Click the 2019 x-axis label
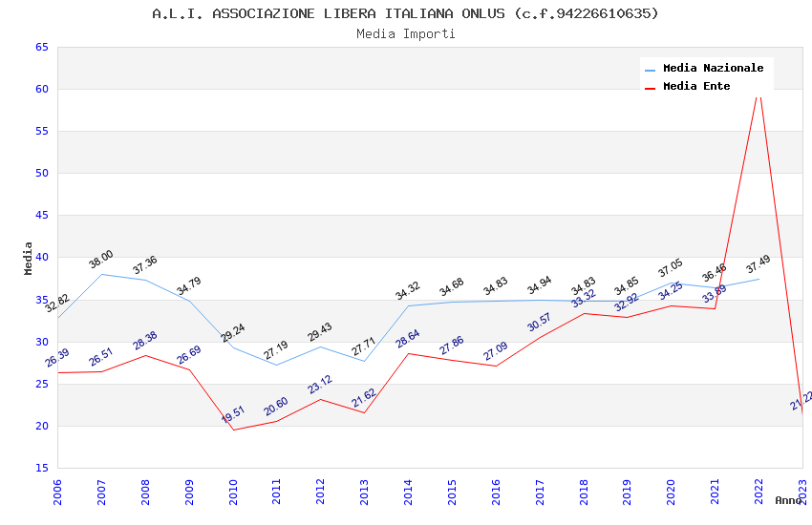 pyautogui.click(x=627, y=492)
